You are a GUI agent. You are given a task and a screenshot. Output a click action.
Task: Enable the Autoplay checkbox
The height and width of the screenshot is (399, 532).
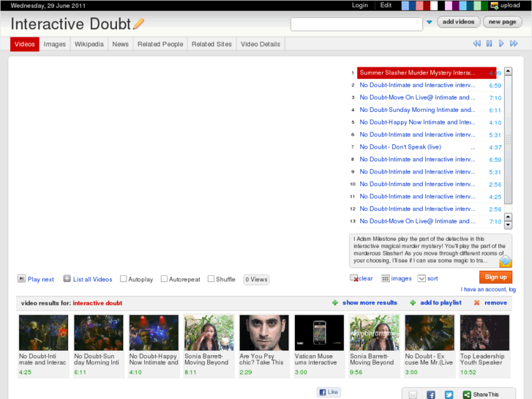(124, 279)
